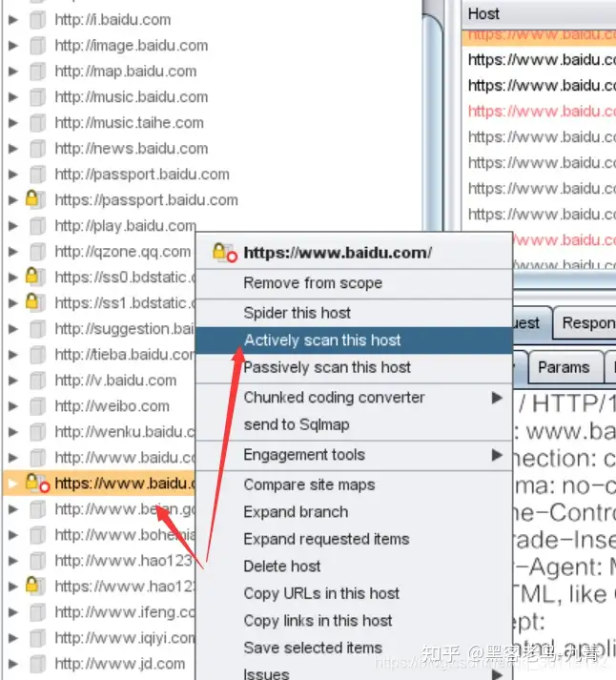Click the icon beside http://i.baidu.com
This screenshot has height=680, width=616.
pyautogui.click(x=37, y=20)
